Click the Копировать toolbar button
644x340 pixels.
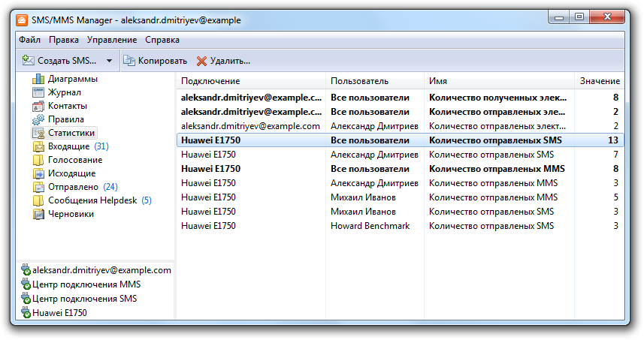tap(155, 61)
